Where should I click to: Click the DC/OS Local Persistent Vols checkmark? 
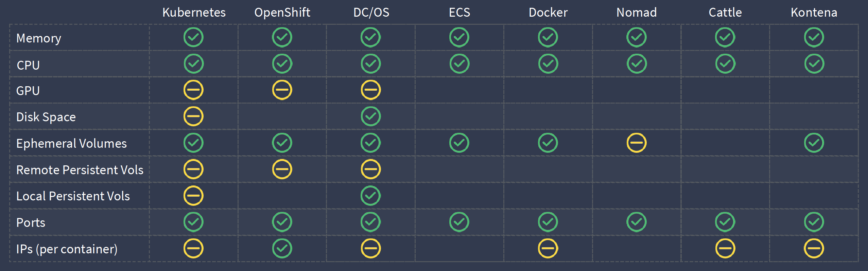371,196
